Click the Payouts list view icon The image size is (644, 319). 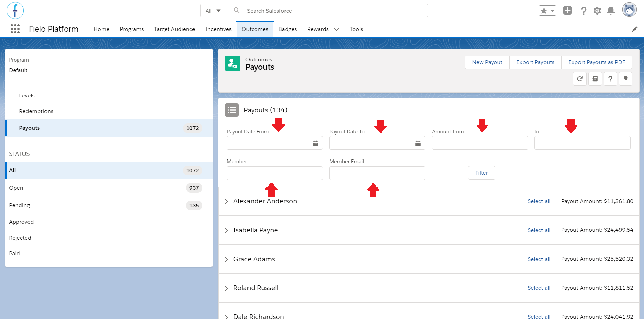click(x=232, y=110)
